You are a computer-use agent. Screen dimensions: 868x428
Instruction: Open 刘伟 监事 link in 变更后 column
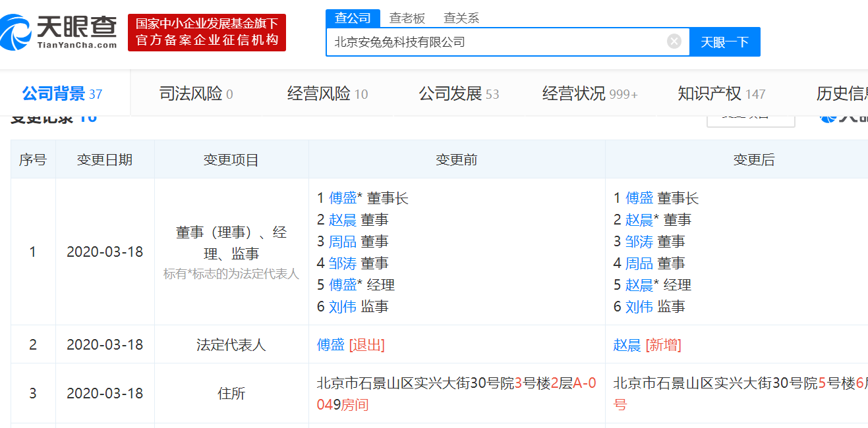639,307
